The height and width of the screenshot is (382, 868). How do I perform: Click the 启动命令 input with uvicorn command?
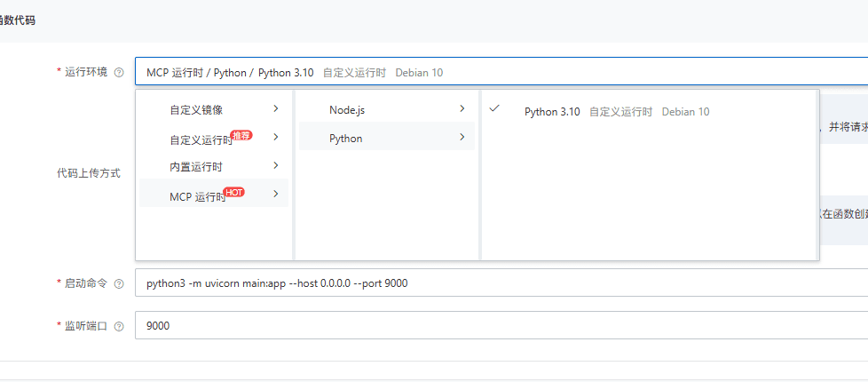pos(501,283)
